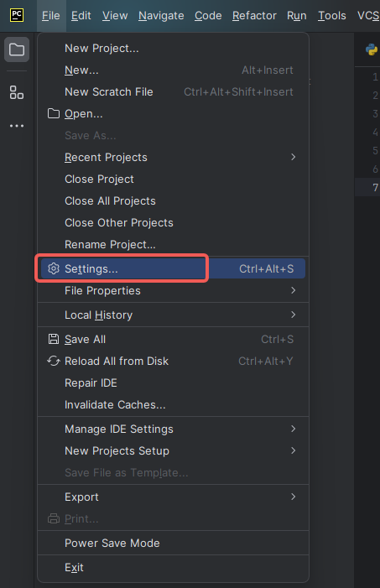Image resolution: width=380 pixels, height=588 pixels.
Task: Click the Python file icon in editor tab
Action: pyautogui.click(x=372, y=49)
